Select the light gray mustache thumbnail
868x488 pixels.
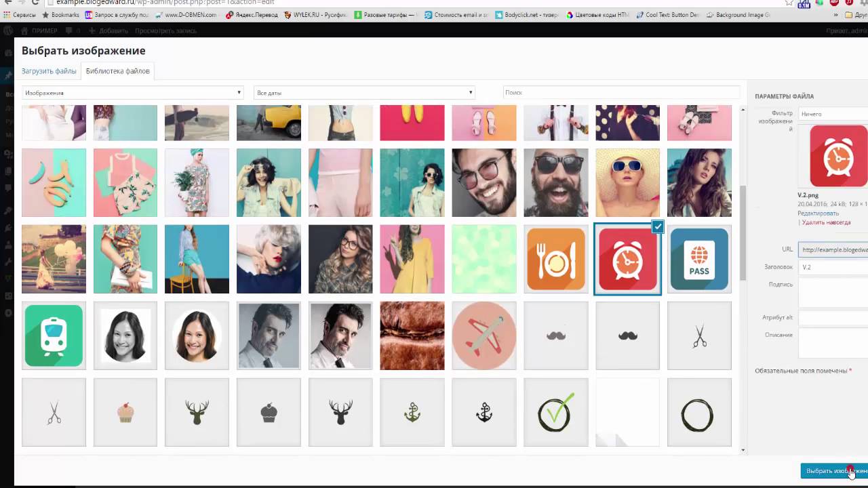(x=556, y=335)
